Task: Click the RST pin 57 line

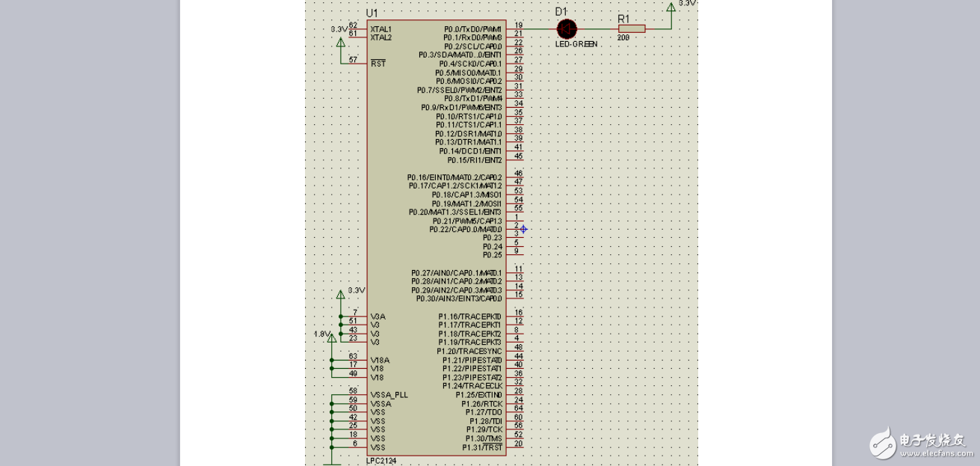Action: pyautogui.click(x=356, y=64)
